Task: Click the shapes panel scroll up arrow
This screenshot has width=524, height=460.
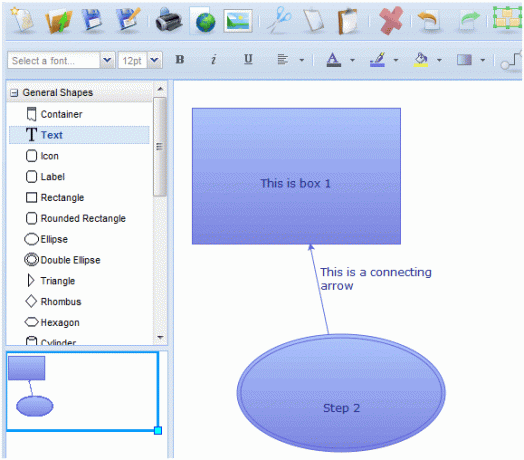Action: coord(160,89)
